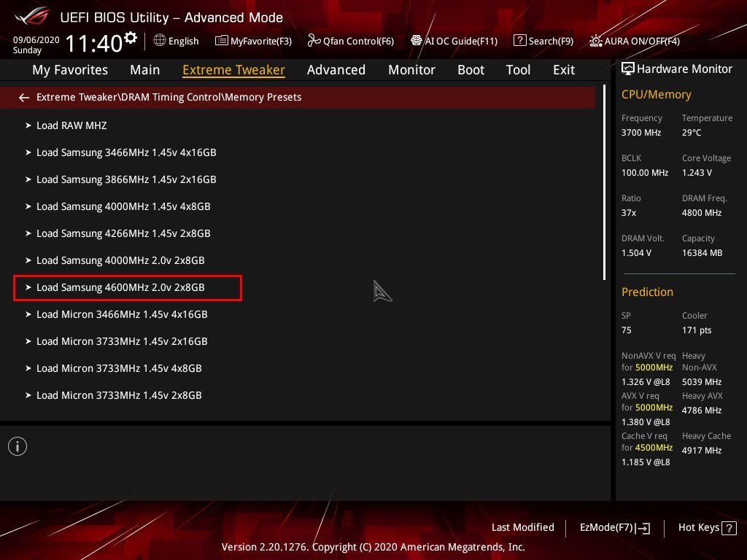The height and width of the screenshot is (560, 747).
Task: Toggle AURA ON/OFF(F4)
Action: pos(635,41)
